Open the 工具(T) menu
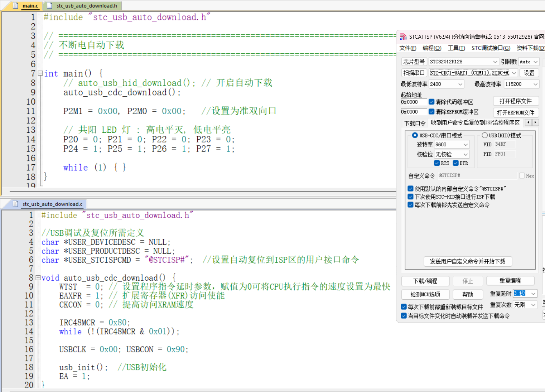This screenshot has width=545, height=392. tap(456, 48)
